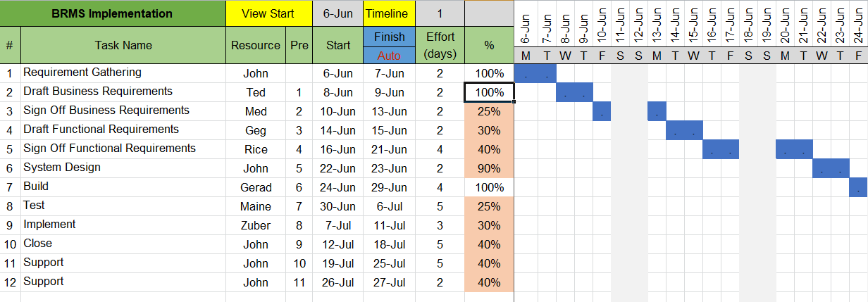Click the Effort (days) column header
Viewport: 868px width, 302px height.
click(x=440, y=45)
